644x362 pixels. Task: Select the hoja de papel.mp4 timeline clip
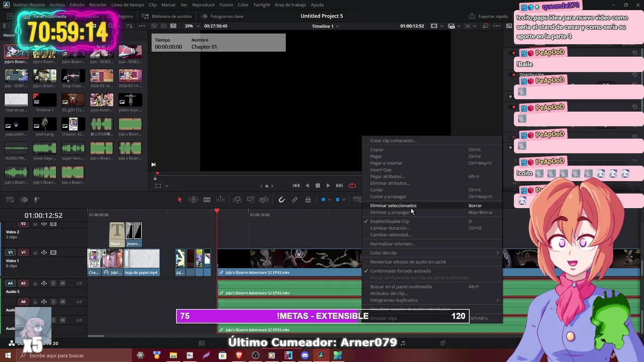(142, 262)
